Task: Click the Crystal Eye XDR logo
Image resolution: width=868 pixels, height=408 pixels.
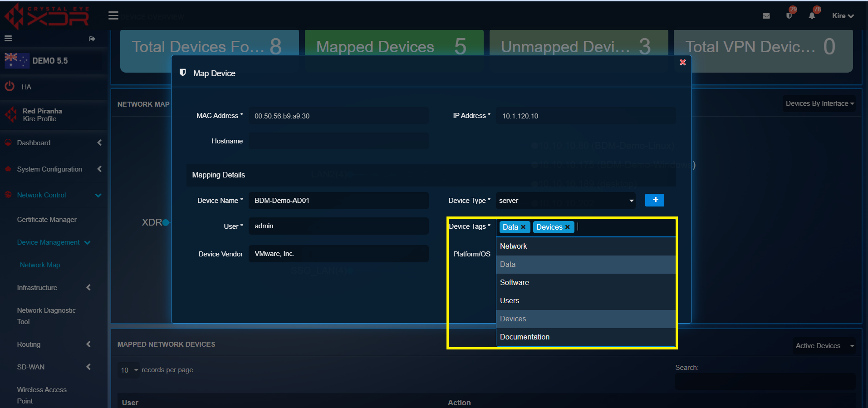Action: pyautogui.click(x=47, y=17)
